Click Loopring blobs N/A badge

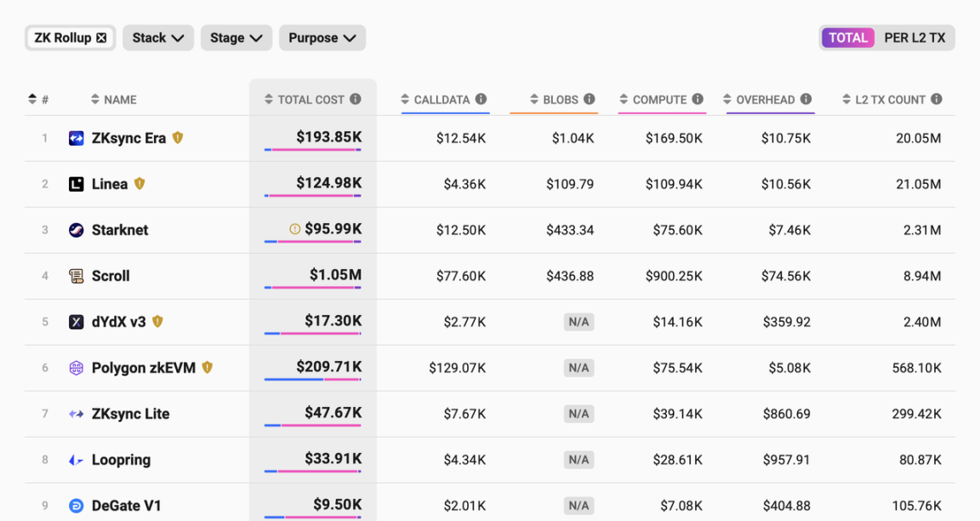[x=578, y=460]
